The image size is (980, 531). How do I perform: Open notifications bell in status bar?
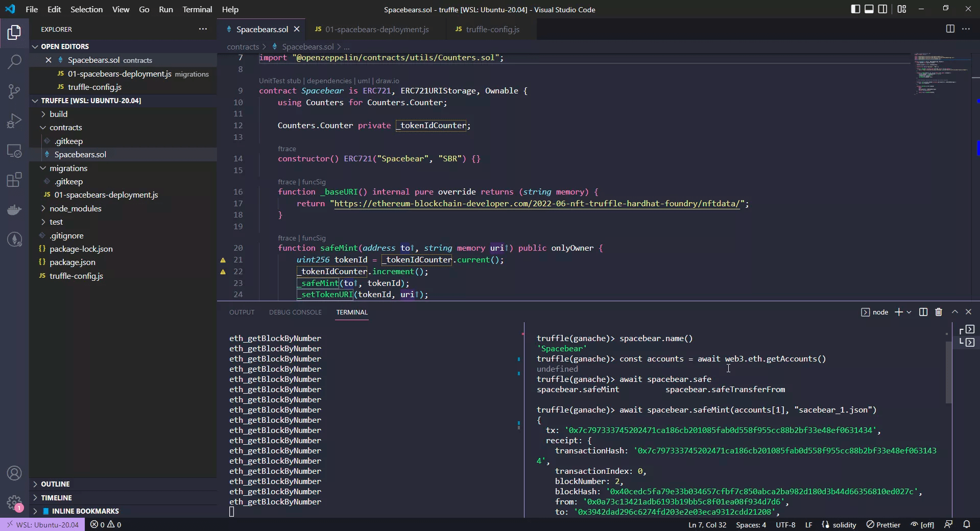tap(967, 524)
